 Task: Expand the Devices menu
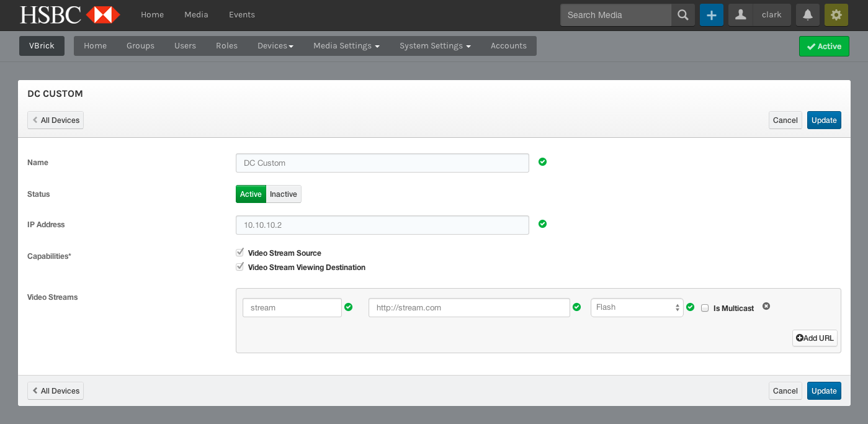tap(275, 46)
